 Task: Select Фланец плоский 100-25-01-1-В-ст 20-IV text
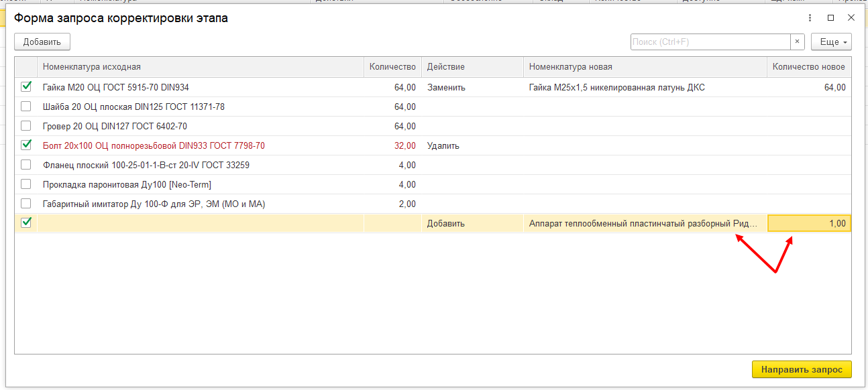[x=146, y=165]
